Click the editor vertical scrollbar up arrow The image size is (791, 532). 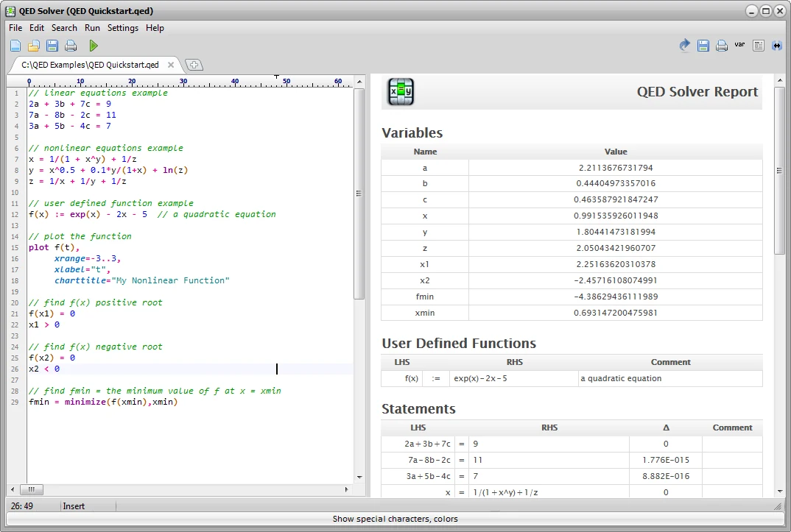coord(359,82)
